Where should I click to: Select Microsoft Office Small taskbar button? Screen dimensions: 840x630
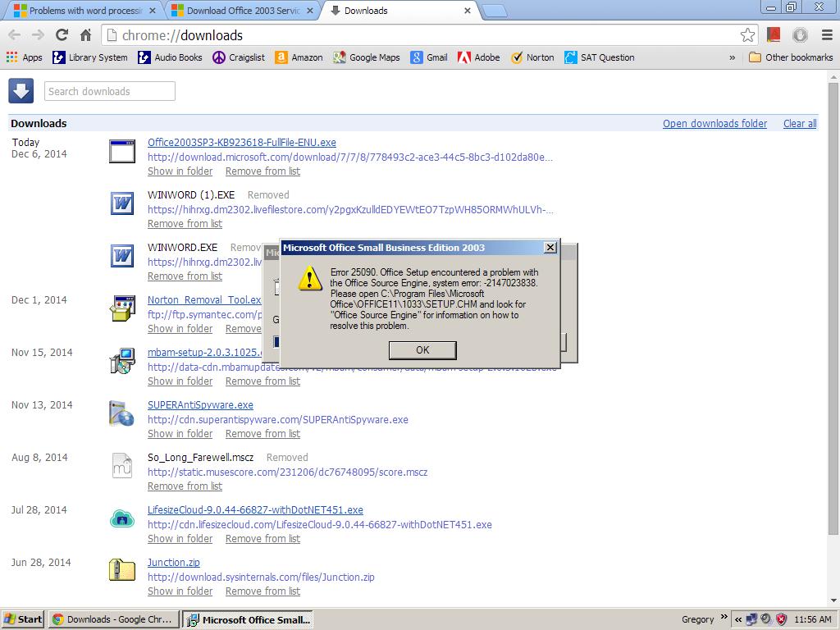point(248,620)
